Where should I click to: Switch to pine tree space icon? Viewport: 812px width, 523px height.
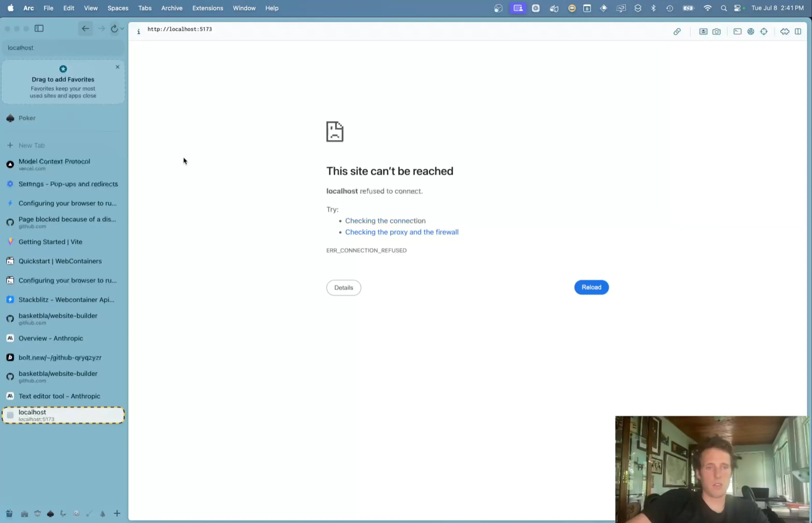point(103,514)
